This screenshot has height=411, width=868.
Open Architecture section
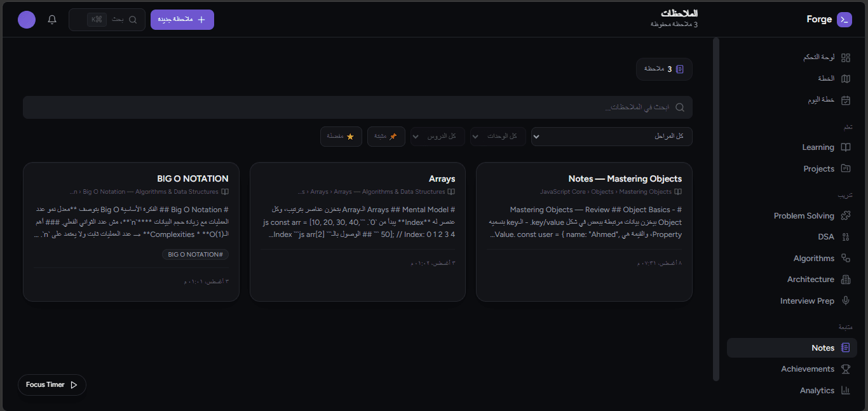click(x=792, y=280)
